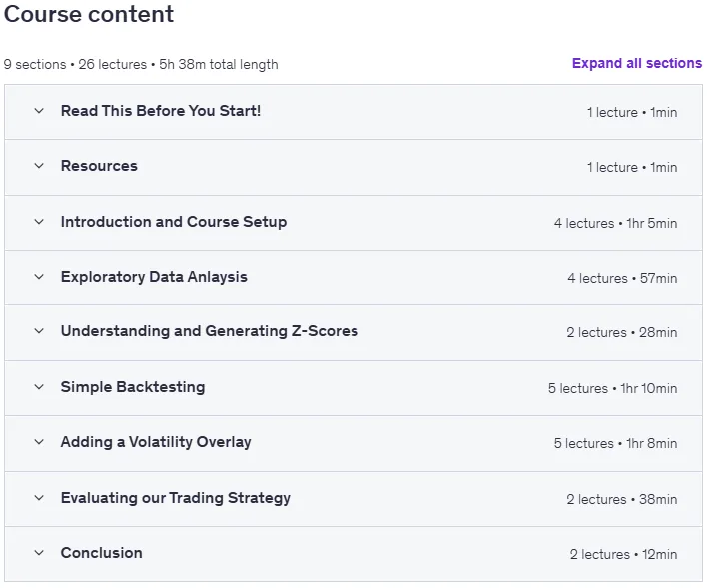Image resolution: width=707 pixels, height=588 pixels.
Task: Open Understanding and Generating Z-Scores title
Action: tap(210, 331)
